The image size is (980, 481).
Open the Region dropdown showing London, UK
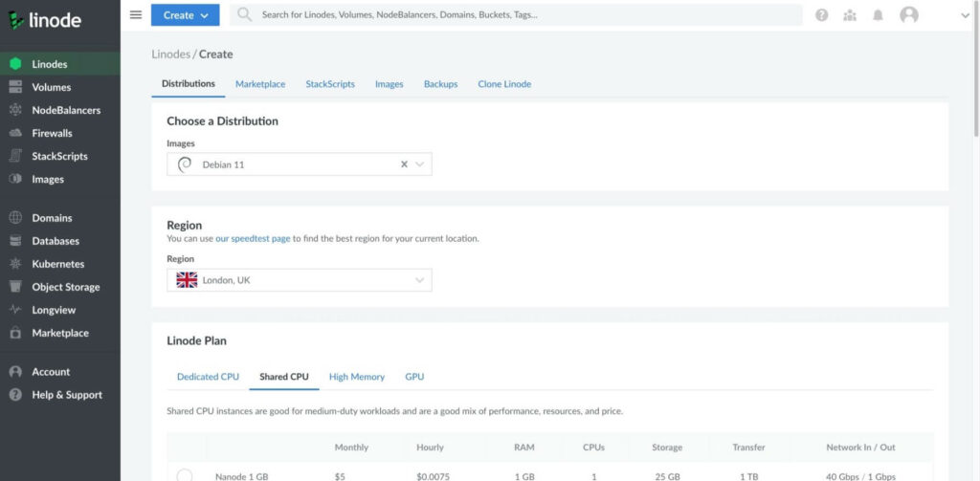coord(300,280)
